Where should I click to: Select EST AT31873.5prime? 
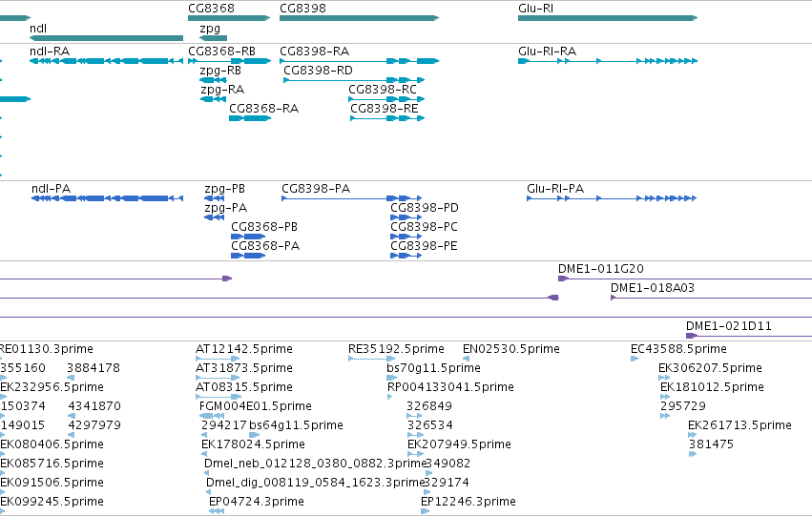244,368
